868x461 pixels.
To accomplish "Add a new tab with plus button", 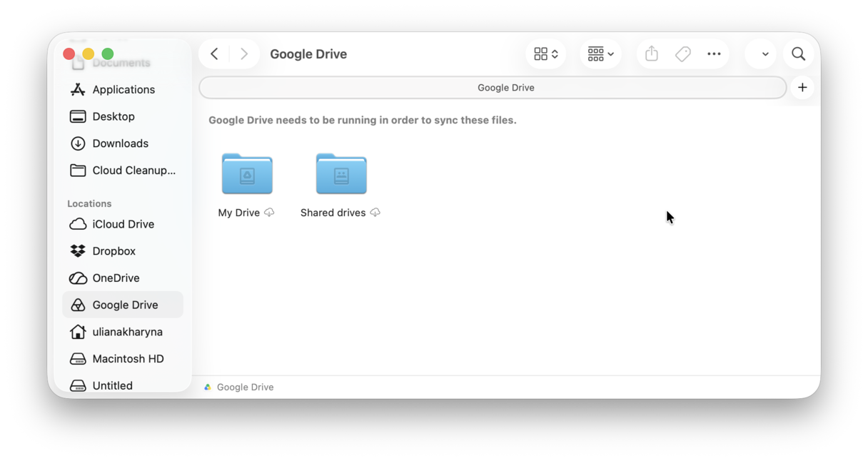I will [x=802, y=88].
